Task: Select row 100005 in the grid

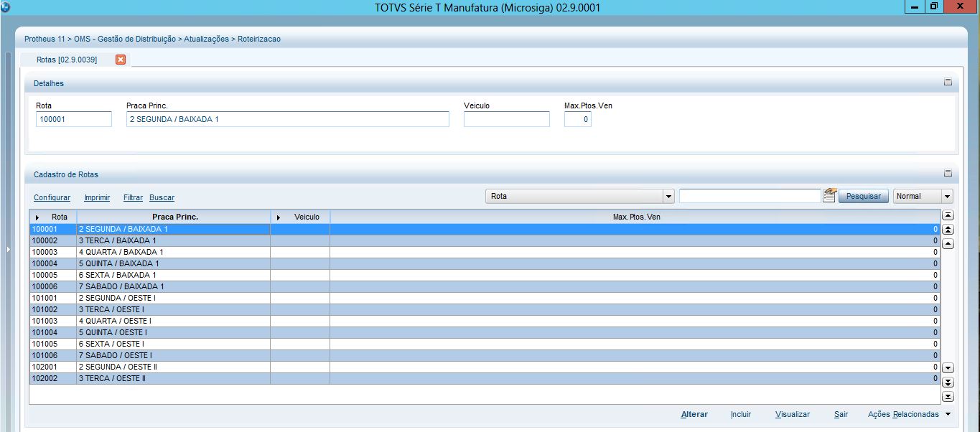Action: (x=485, y=275)
